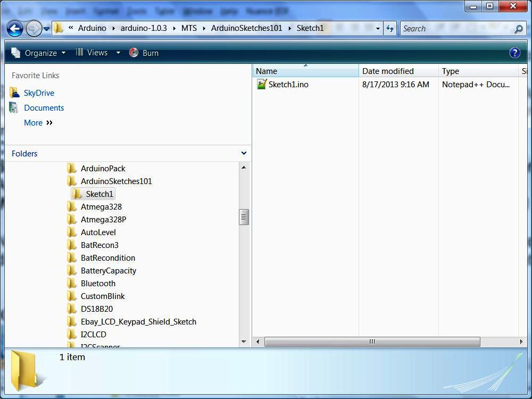Screen dimensions: 532x399
Task: Click the Folders pane header label
Action: tap(24, 153)
